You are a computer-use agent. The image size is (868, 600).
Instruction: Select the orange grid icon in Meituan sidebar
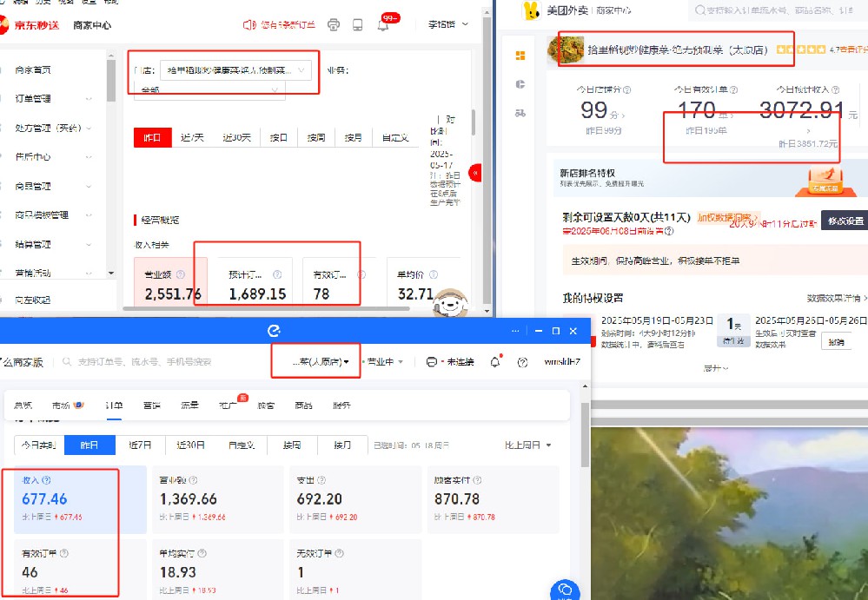pyautogui.click(x=520, y=56)
